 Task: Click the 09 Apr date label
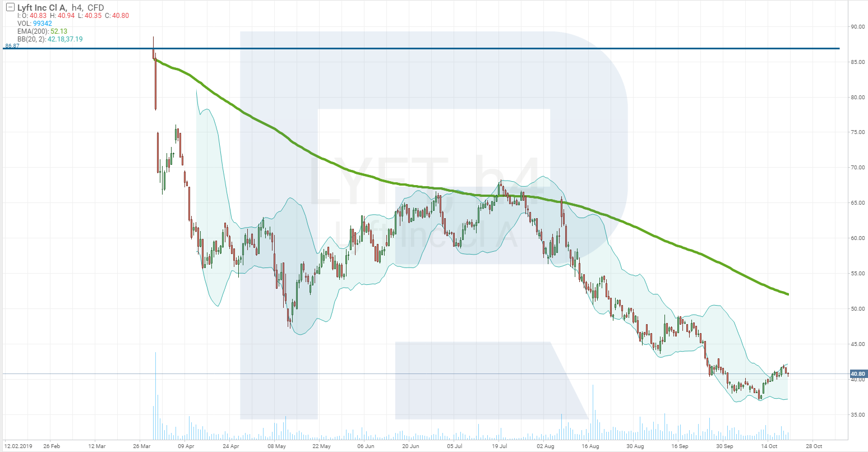[x=186, y=447]
